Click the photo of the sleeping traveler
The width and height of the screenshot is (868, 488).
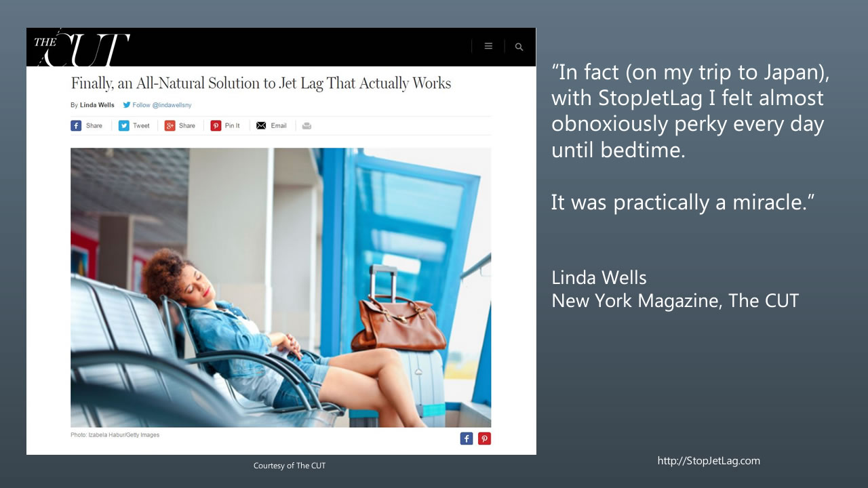click(x=281, y=287)
